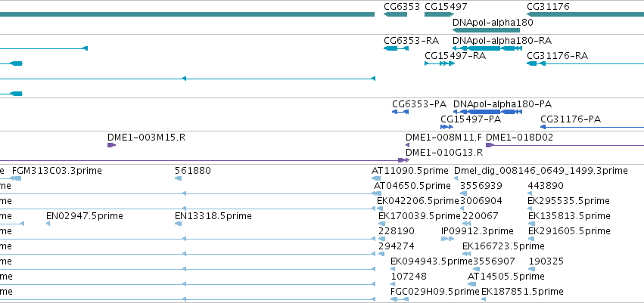The height and width of the screenshot is (303, 644).
Task: Click the arrow glyph under 561880
Action: [179, 178]
